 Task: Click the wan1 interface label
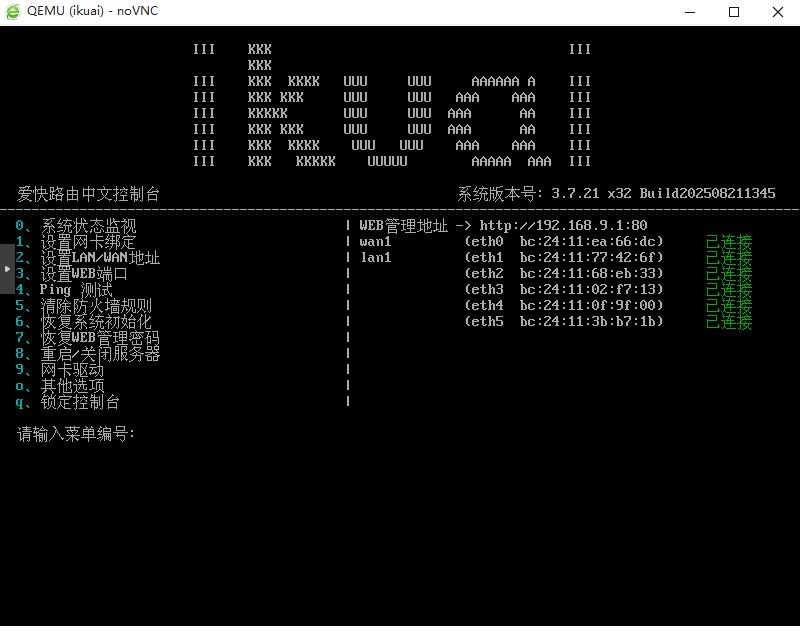(x=375, y=241)
